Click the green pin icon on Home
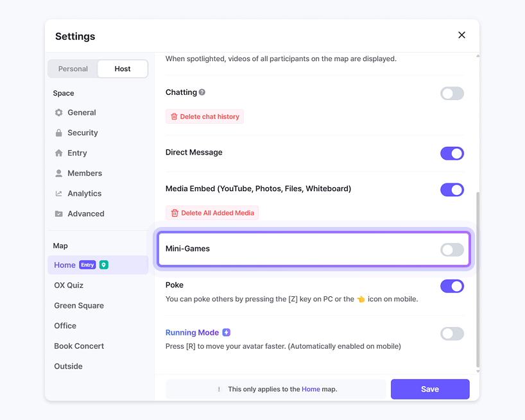The height and width of the screenshot is (420, 525). [x=103, y=265]
